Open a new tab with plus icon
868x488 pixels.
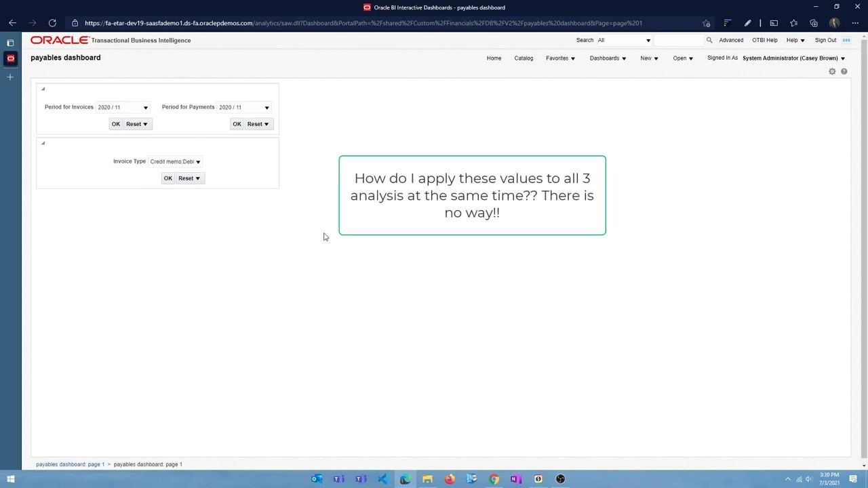tap(10, 77)
